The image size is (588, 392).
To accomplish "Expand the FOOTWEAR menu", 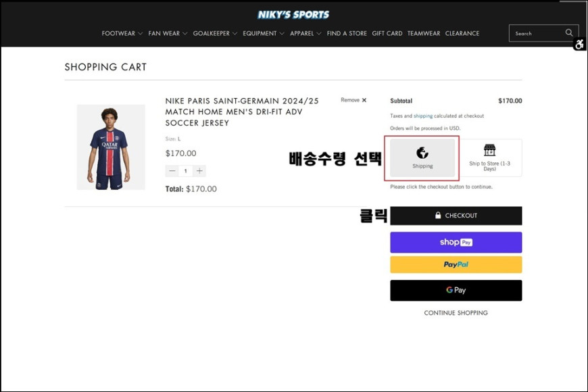I will [x=122, y=33].
